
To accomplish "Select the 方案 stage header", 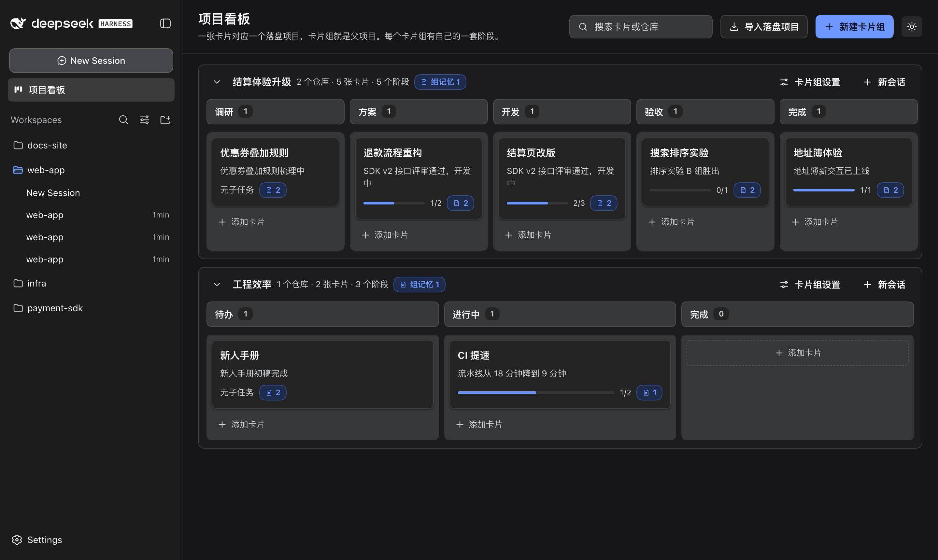I will tap(419, 112).
